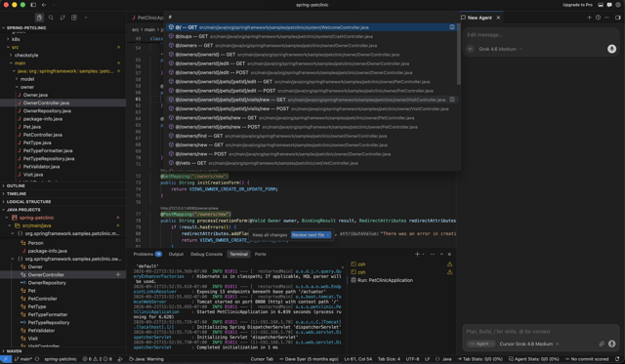Select the @/ -- GET WelcomeController result

[312, 27]
